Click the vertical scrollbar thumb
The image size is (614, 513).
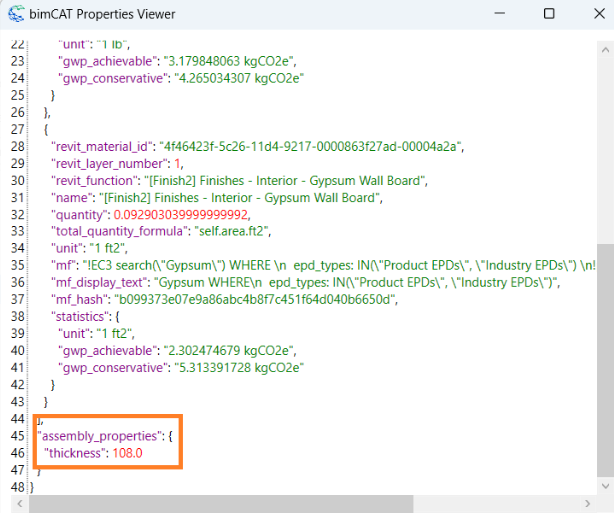(x=604, y=360)
